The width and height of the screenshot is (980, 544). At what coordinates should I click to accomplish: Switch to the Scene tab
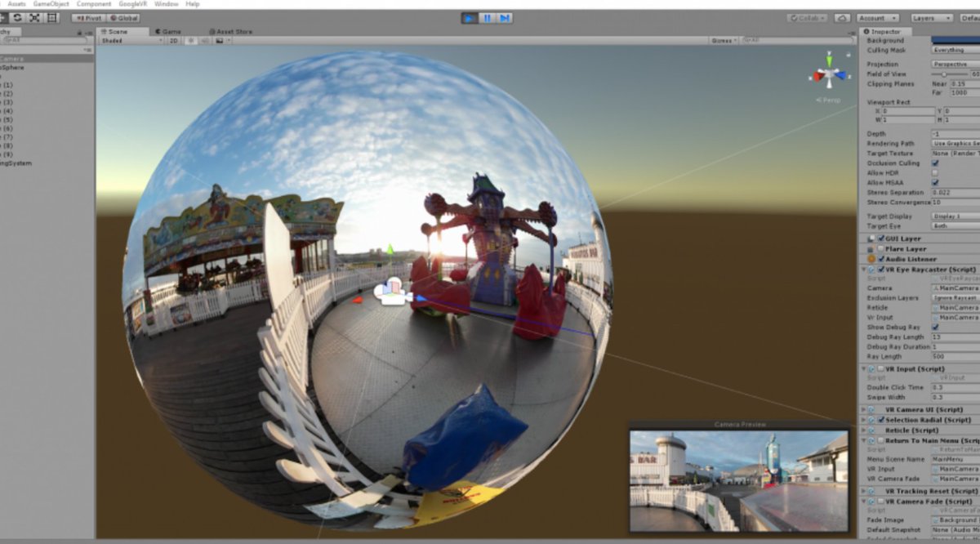122,31
